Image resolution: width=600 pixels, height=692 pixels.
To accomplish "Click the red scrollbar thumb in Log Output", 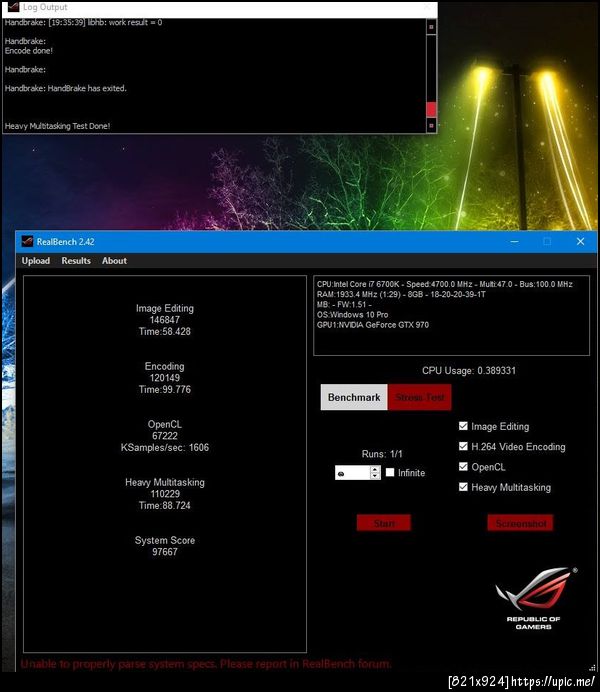I will [431, 109].
